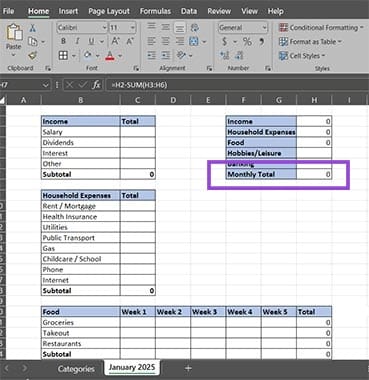
Task: Increase indent icon
Action: 165,55
